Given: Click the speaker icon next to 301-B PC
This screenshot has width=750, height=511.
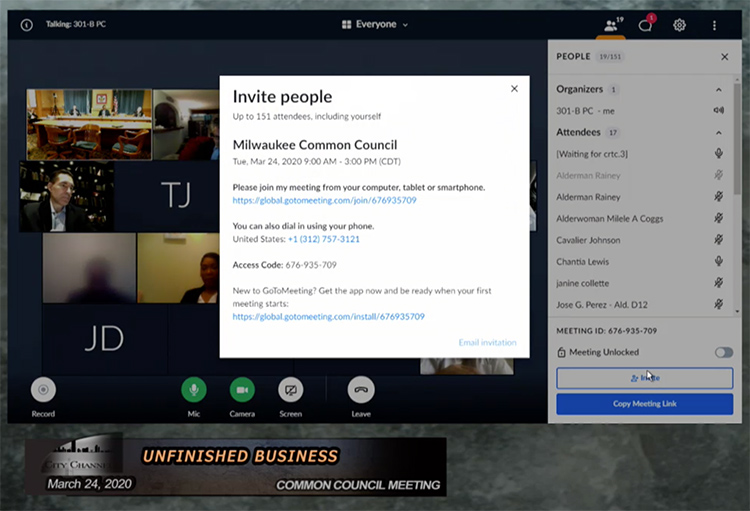Looking at the screenshot, I should 718,111.
